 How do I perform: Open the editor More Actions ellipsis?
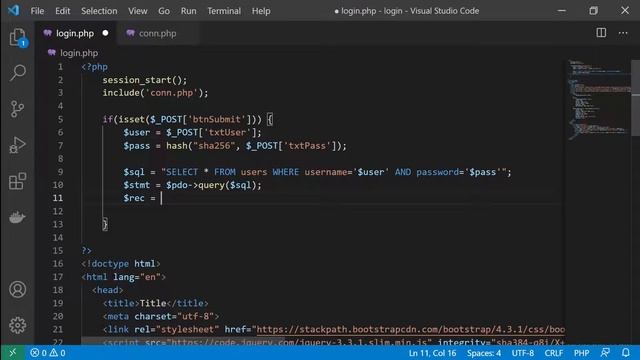(x=622, y=33)
